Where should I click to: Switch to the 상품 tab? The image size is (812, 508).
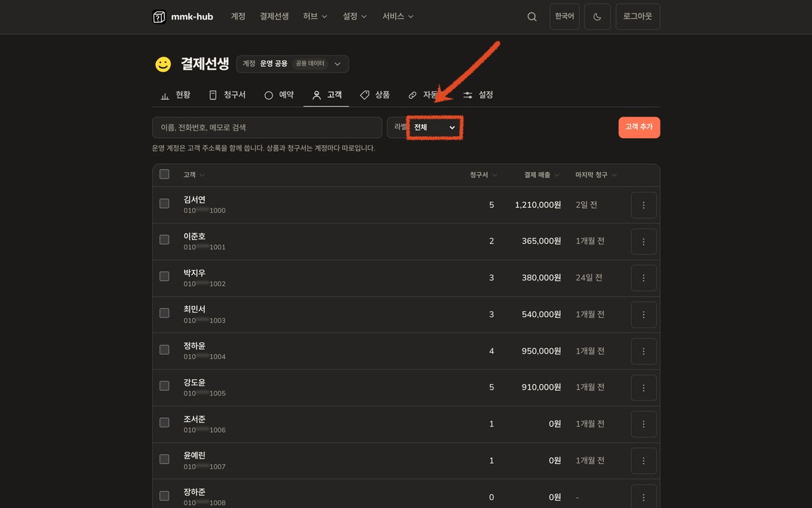click(x=375, y=95)
